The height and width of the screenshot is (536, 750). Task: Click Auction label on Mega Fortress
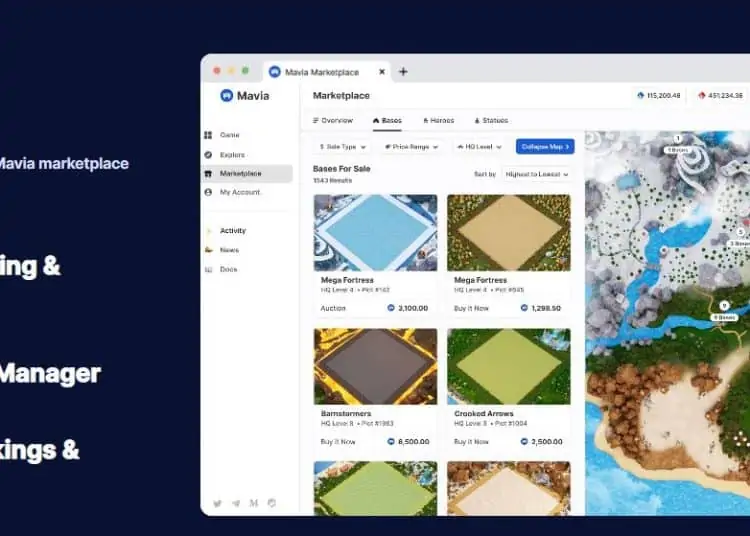point(333,308)
